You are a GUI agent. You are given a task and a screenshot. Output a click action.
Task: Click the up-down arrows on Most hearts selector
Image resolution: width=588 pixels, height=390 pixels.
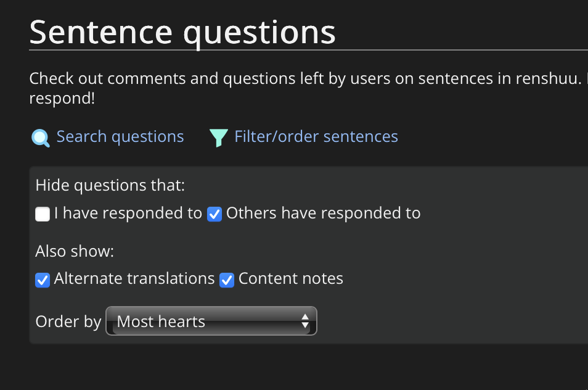pyautogui.click(x=305, y=322)
